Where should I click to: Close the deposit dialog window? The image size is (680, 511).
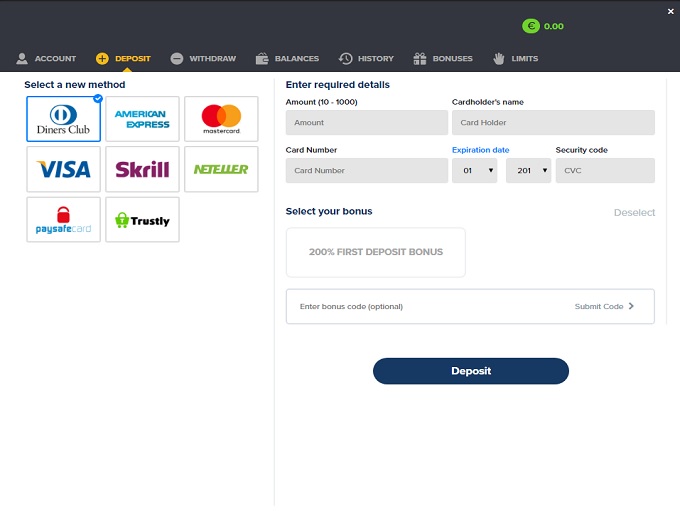click(670, 10)
